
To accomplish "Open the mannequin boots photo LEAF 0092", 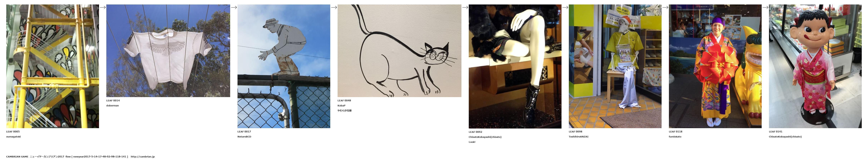I will pos(515,66).
